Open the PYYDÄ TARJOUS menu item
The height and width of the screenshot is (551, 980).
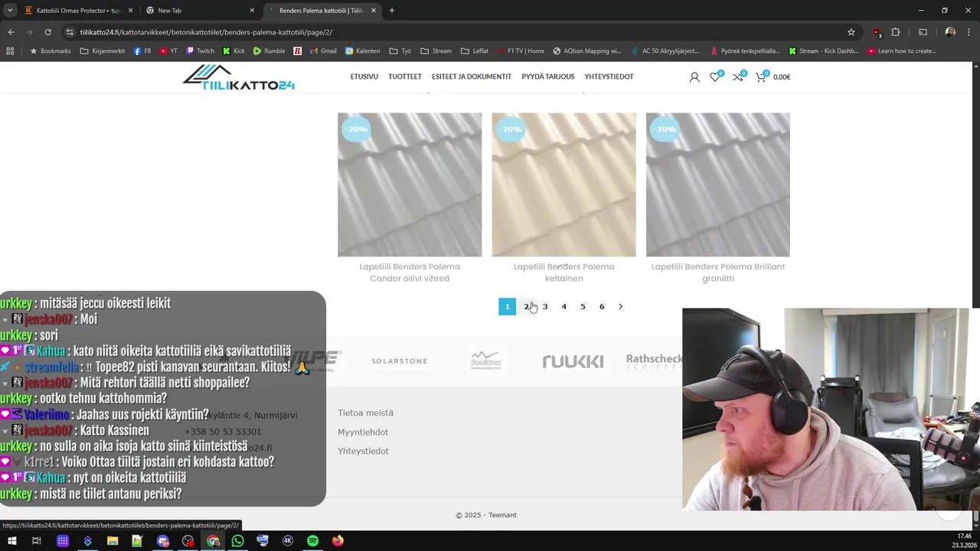pyautogui.click(x=548, y=77)
